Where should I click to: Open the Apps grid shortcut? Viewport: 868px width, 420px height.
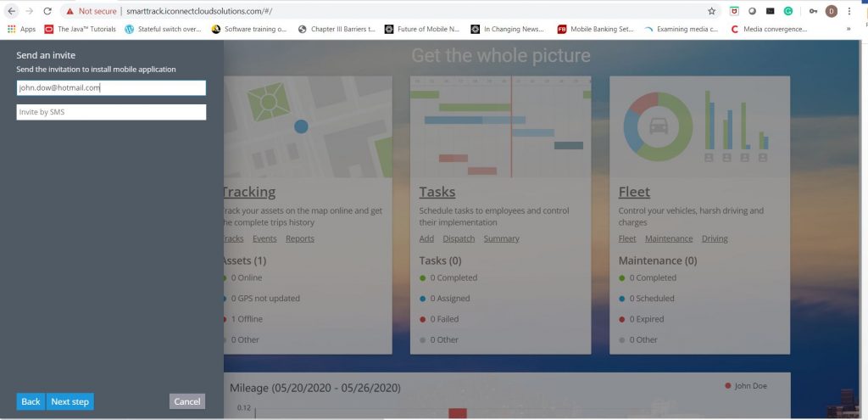[22, 29]
